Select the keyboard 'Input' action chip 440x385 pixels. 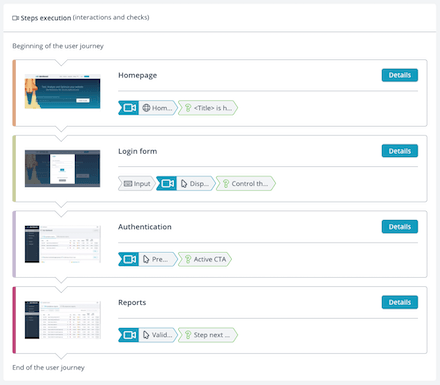pyautogui.click(x=137, y=184)
